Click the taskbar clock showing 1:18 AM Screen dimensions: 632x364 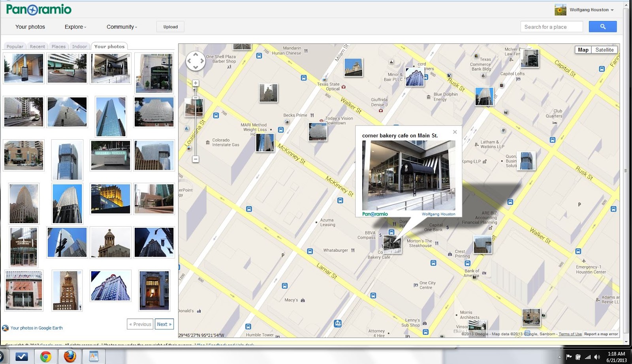(617, 357)
